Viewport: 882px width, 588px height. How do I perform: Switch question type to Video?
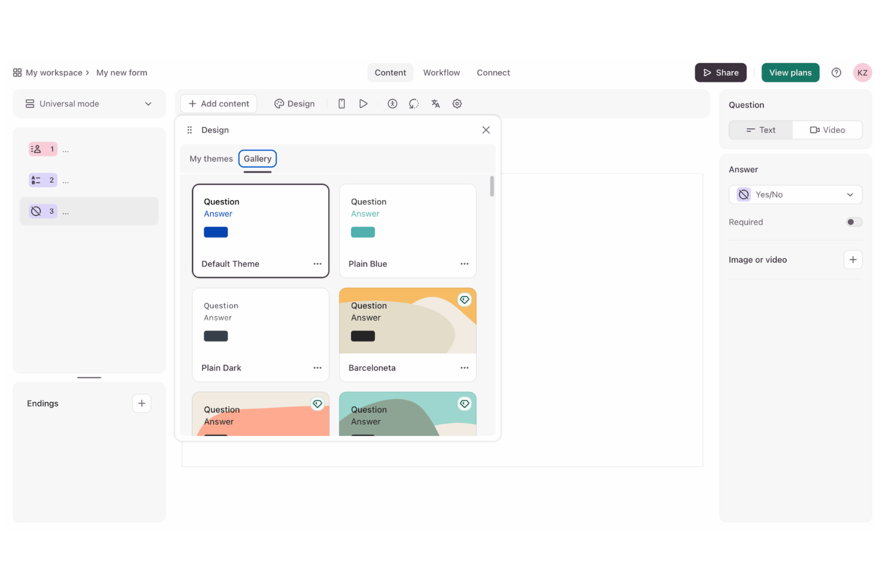click(x=827, y=130)
